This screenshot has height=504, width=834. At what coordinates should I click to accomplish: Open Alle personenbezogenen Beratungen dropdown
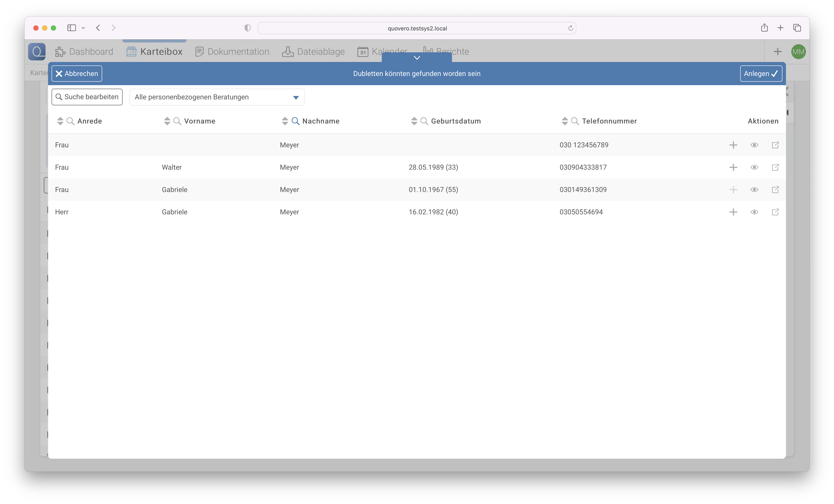(x=217, y=97)
